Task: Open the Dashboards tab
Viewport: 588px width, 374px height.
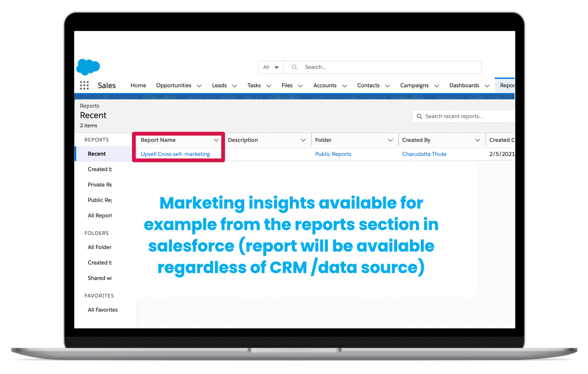Action: (x=464, y=85)
